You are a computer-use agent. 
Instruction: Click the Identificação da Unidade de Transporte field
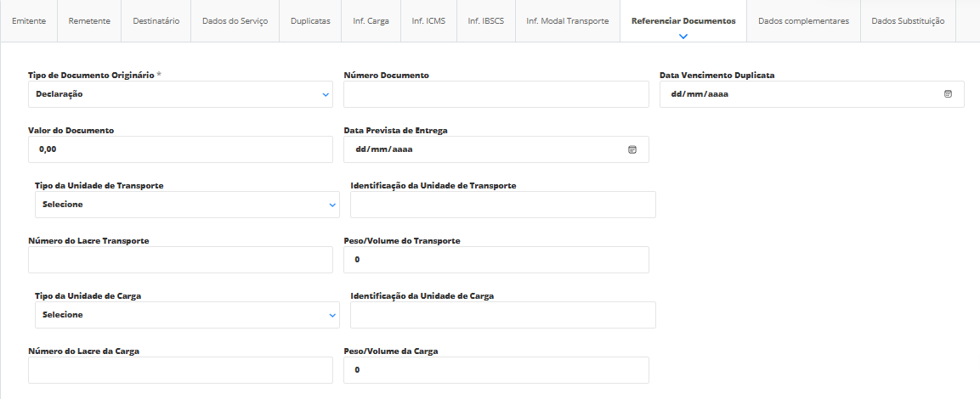(502, 205)
